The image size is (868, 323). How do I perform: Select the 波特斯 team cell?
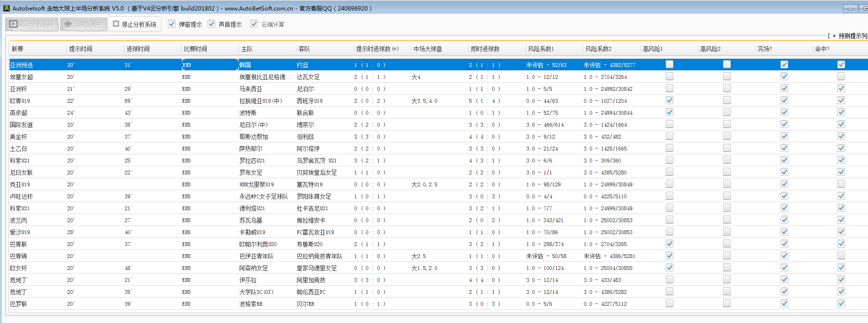tap(248, 113)
